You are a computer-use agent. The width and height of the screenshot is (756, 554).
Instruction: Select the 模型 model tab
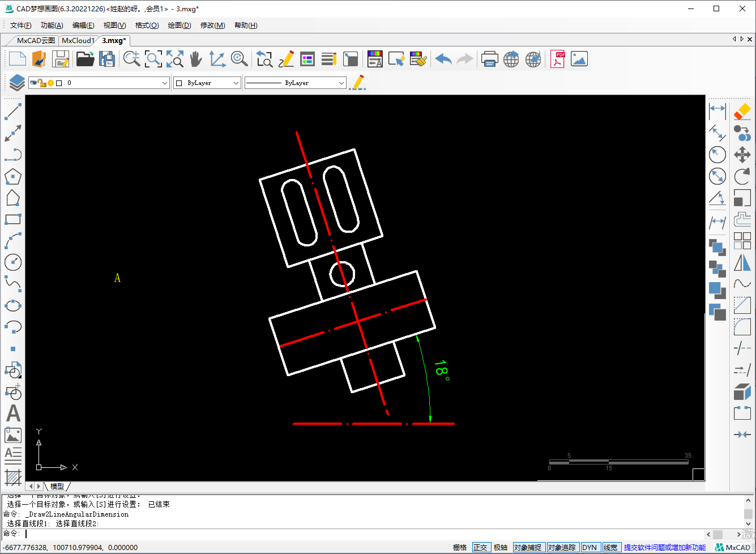57,486
